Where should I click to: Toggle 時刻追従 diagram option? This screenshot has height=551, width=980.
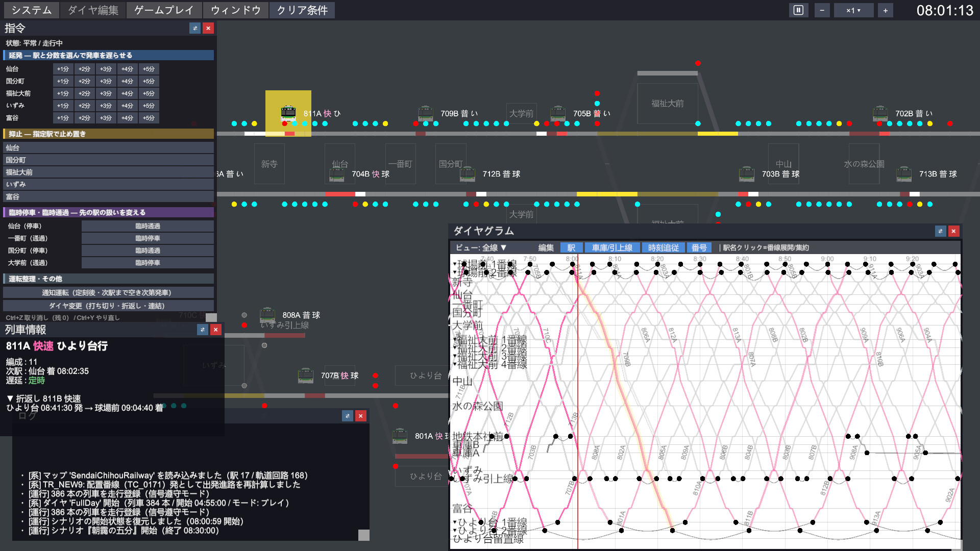(x=663, y=247)
